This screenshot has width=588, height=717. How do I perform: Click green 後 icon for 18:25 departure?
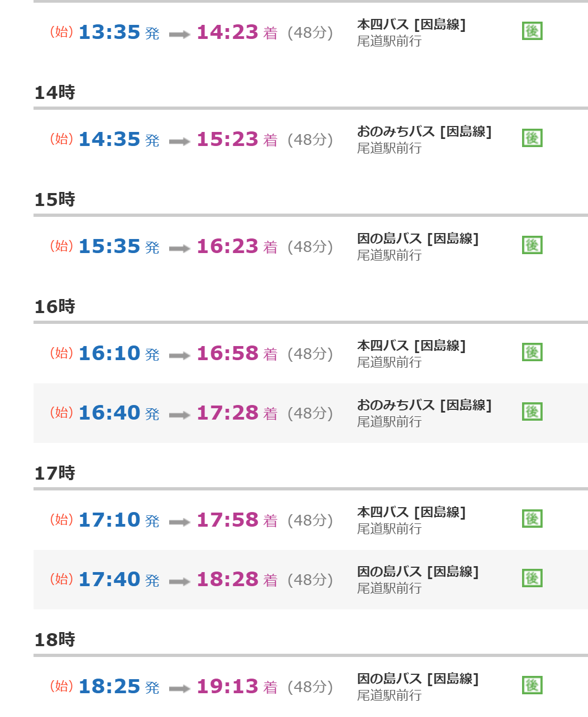point(532,685)
